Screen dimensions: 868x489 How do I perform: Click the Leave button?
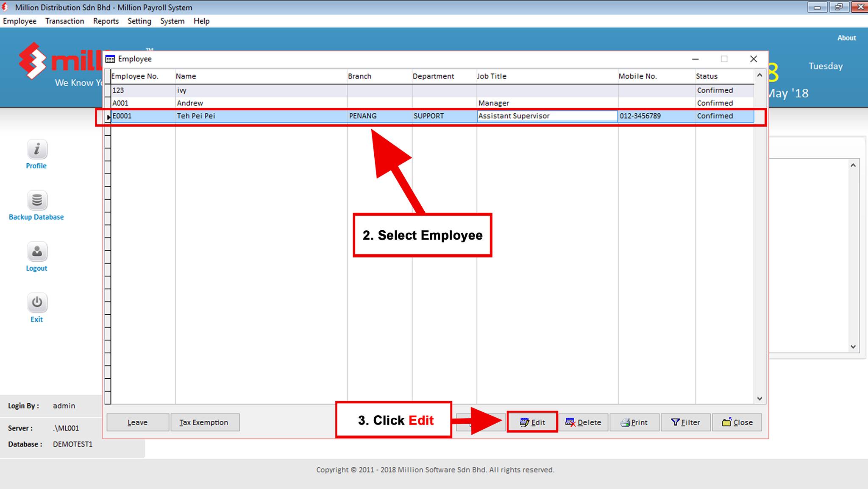point(138,422)
